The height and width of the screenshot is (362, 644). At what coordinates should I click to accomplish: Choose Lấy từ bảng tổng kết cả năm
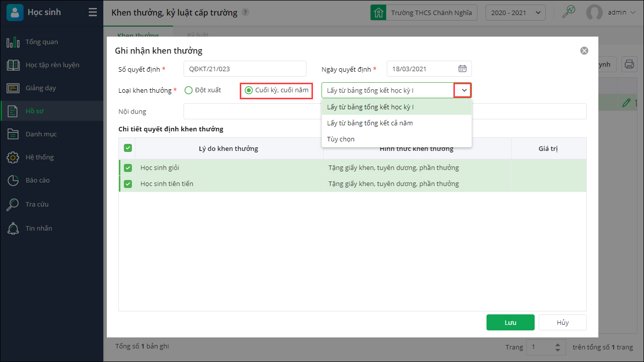coord(370,123)
